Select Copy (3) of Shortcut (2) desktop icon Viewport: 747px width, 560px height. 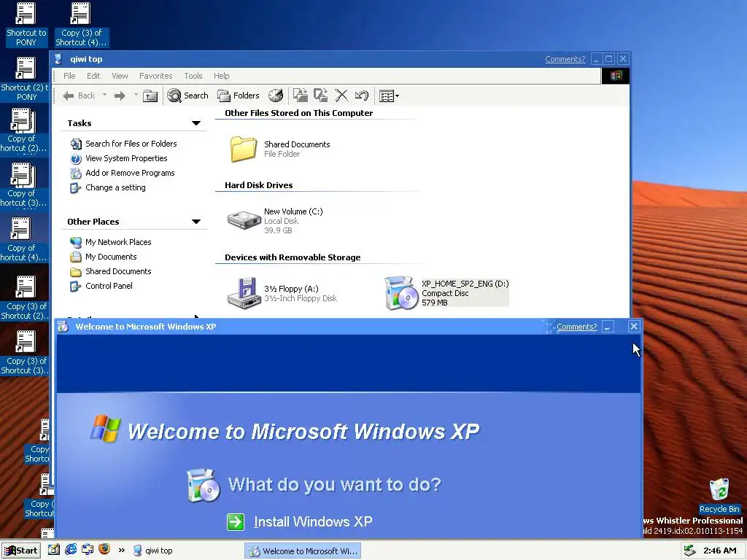25,298
